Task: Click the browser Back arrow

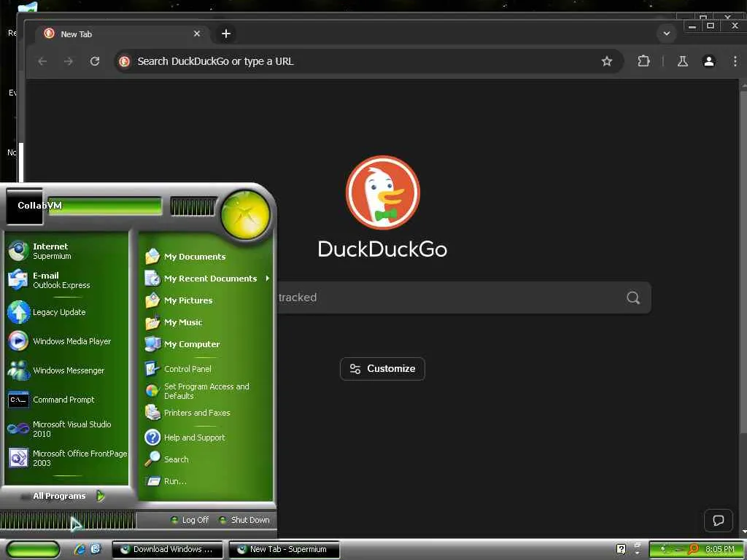Action: tap(42, 61)
